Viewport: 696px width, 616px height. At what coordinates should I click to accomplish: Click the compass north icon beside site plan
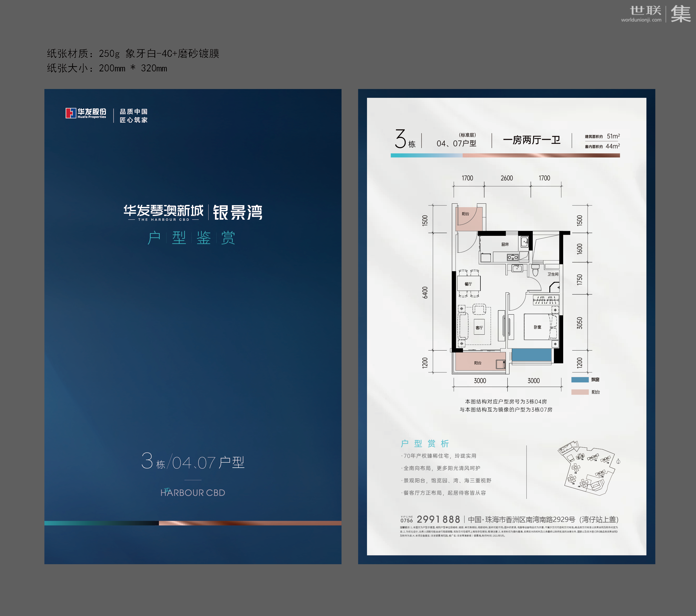(618, 461)
